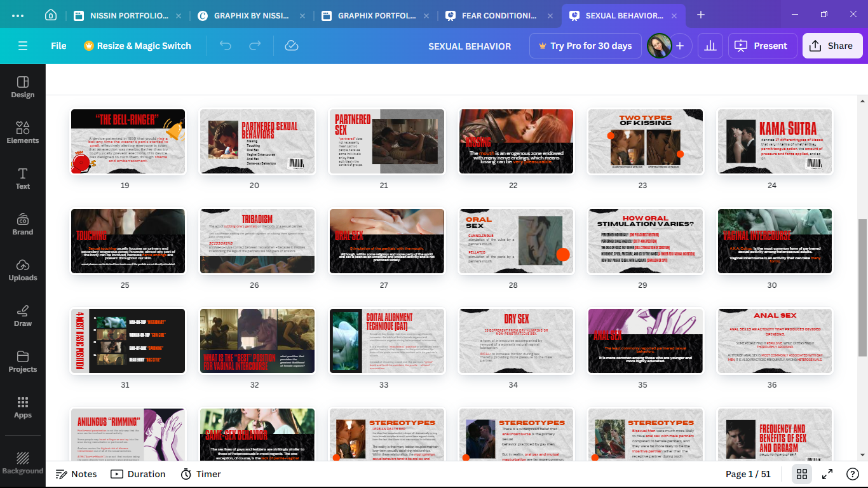This screenshot has height=488, width=868.
Task: Open a new tab with plus icon
Action: (x=701, y=15)
